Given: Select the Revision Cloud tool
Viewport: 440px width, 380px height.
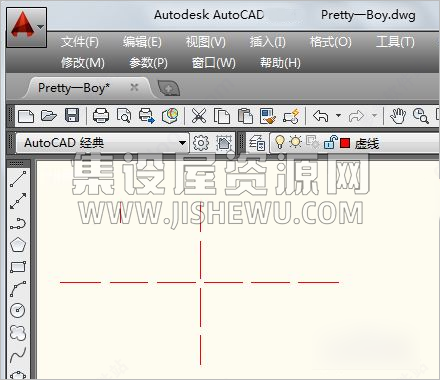Looking at the screenshot, I should click(x=18, y=333).
